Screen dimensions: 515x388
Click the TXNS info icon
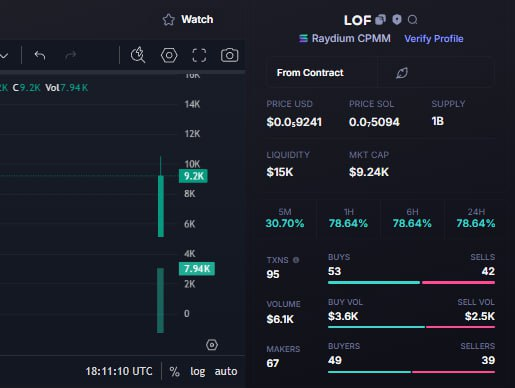click(x=296, y=260)
